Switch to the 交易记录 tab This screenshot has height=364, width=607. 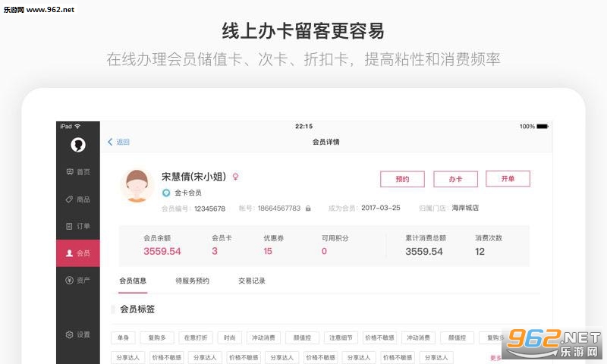coord(252,281)
